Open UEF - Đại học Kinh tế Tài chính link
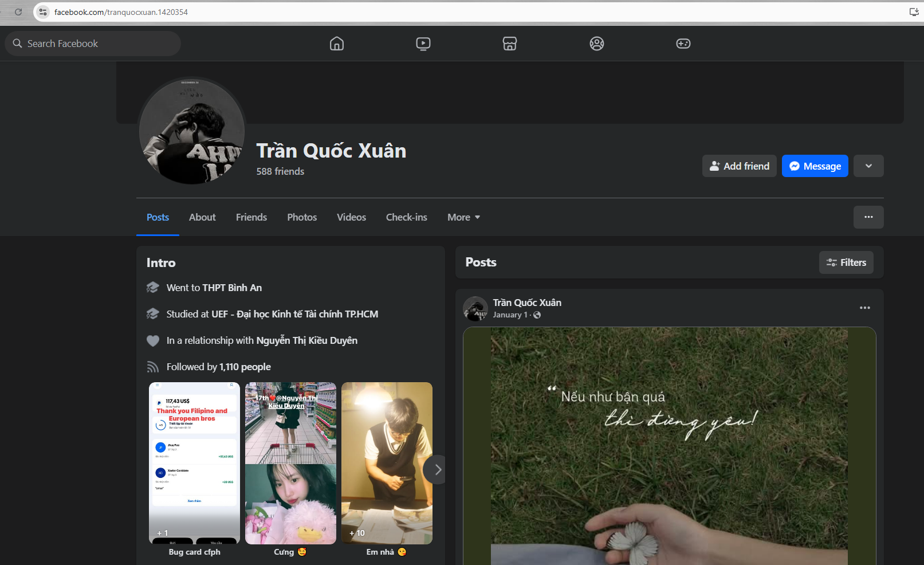 pos(294,314)
